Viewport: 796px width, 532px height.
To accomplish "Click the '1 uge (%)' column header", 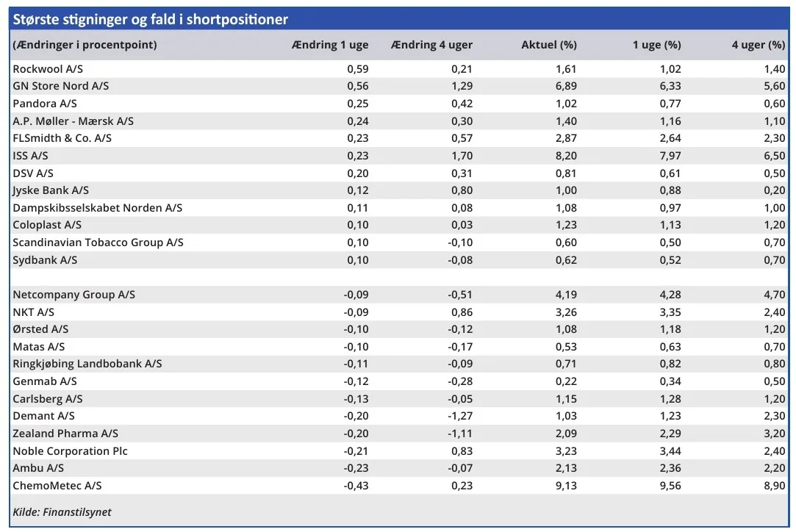I will tap(656, 45).
